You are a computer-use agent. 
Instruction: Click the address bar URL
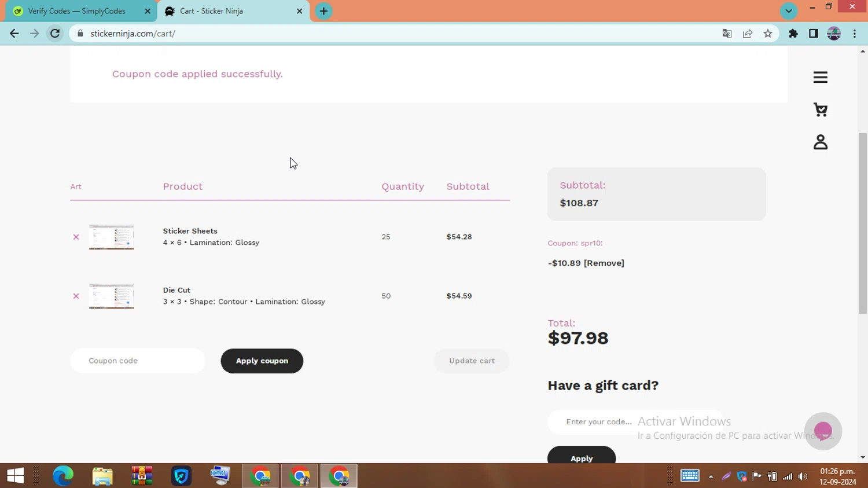pos(133,34)
